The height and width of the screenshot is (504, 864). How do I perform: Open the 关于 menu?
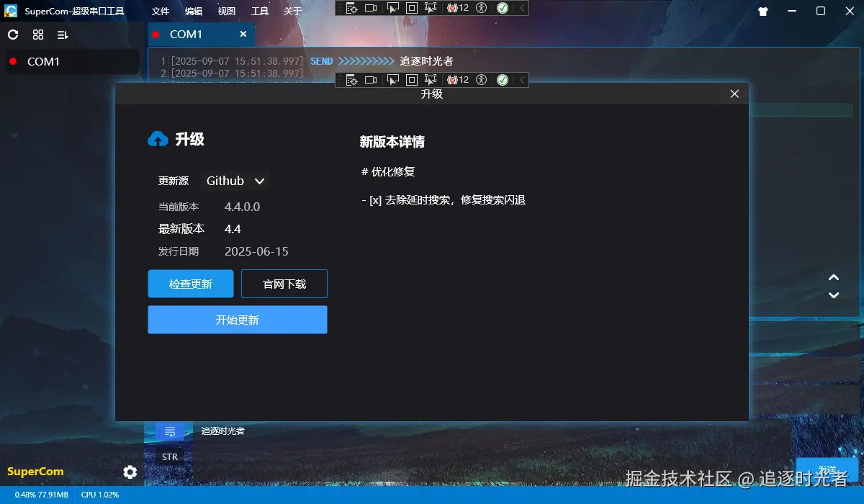pos(292,11)
